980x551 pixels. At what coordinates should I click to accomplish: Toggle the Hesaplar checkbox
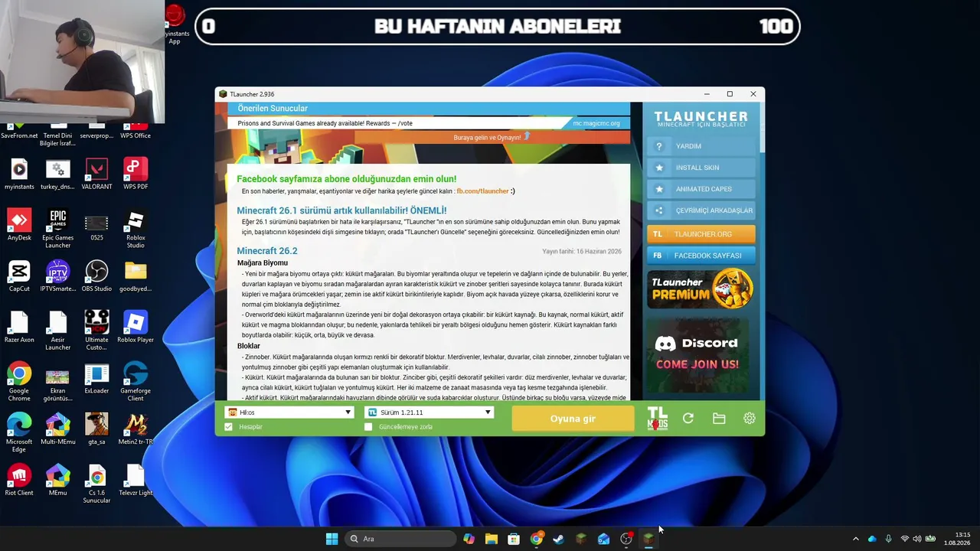229,426
